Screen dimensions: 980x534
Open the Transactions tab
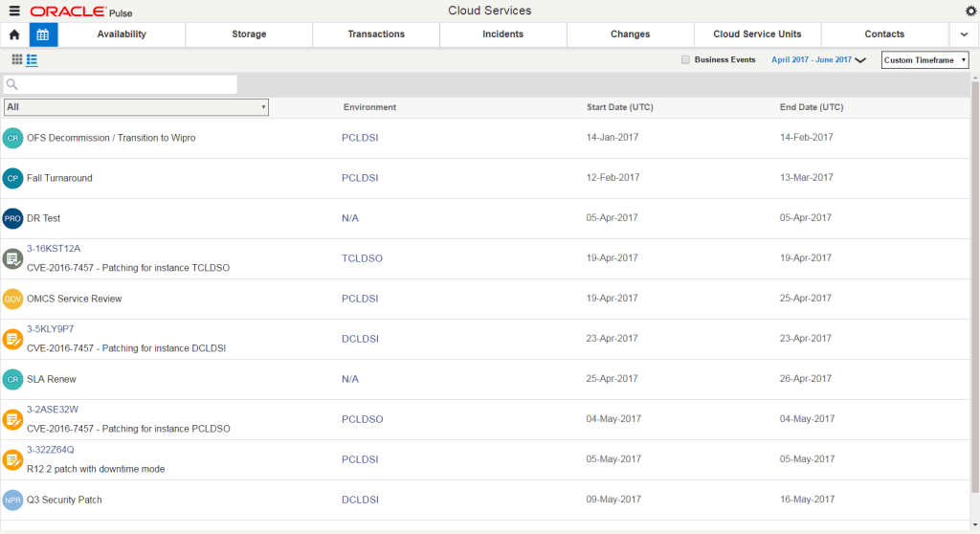[x=376, y=34]
